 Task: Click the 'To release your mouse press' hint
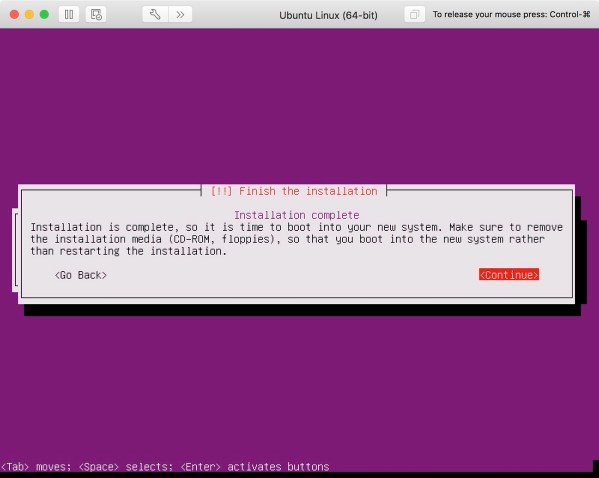pyautogui.click(x=512, y=15)
